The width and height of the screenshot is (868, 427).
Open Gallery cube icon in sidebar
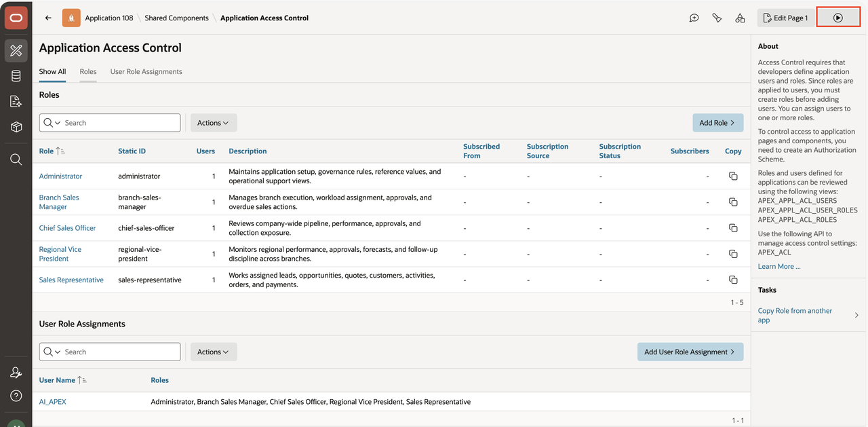click(16, 127)
